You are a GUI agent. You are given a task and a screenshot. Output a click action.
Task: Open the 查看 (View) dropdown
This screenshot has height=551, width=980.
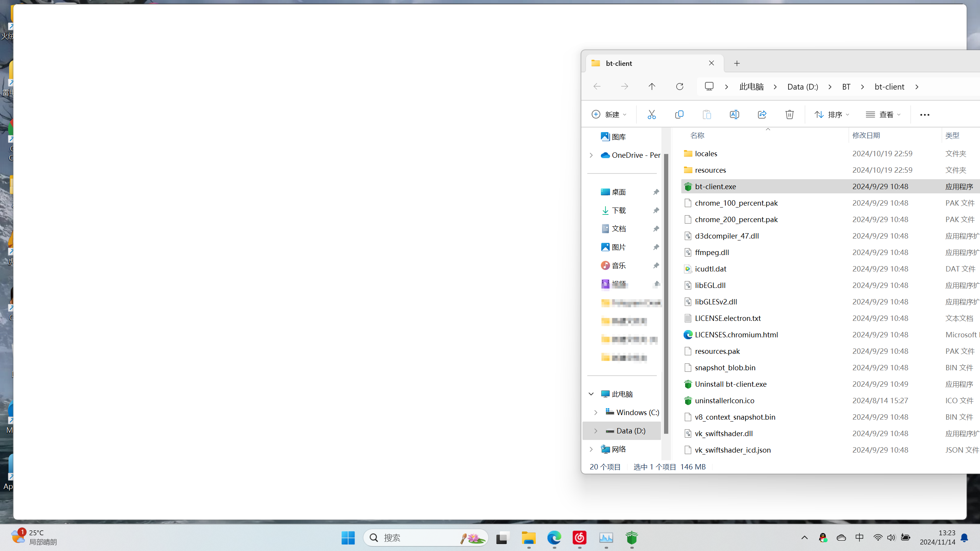pos(883,114)
